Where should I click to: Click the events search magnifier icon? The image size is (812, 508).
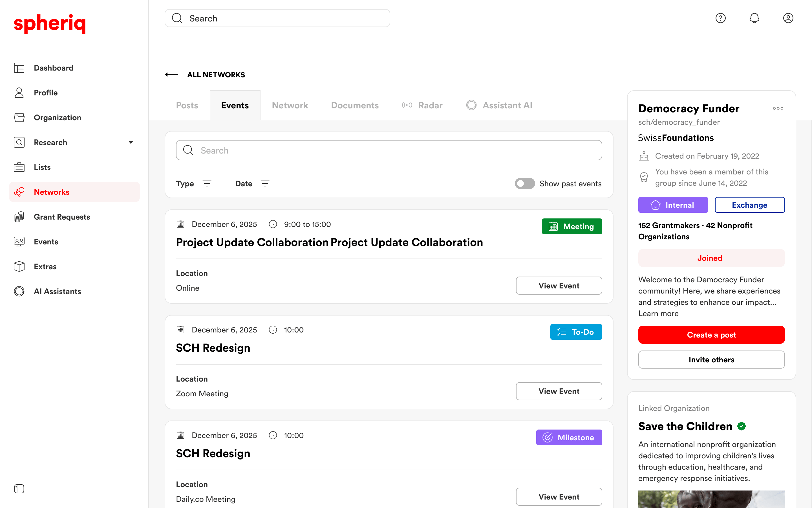pos(188,150)
